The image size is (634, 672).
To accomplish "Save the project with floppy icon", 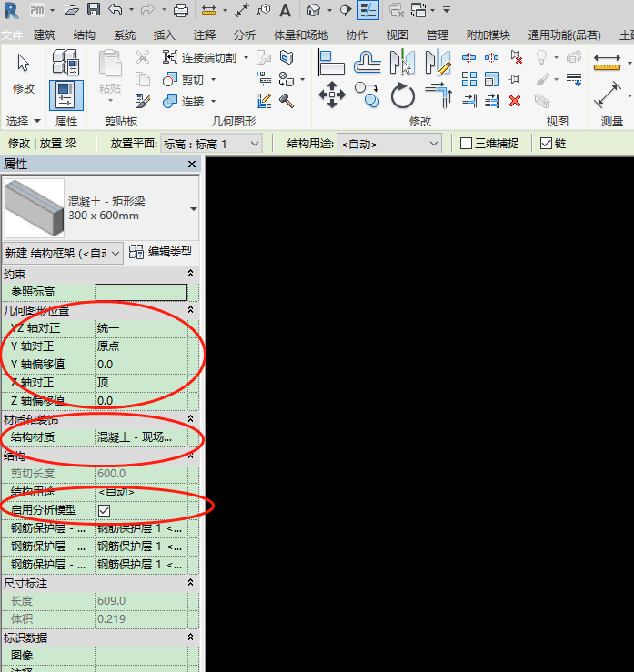I will coord(94,9).
